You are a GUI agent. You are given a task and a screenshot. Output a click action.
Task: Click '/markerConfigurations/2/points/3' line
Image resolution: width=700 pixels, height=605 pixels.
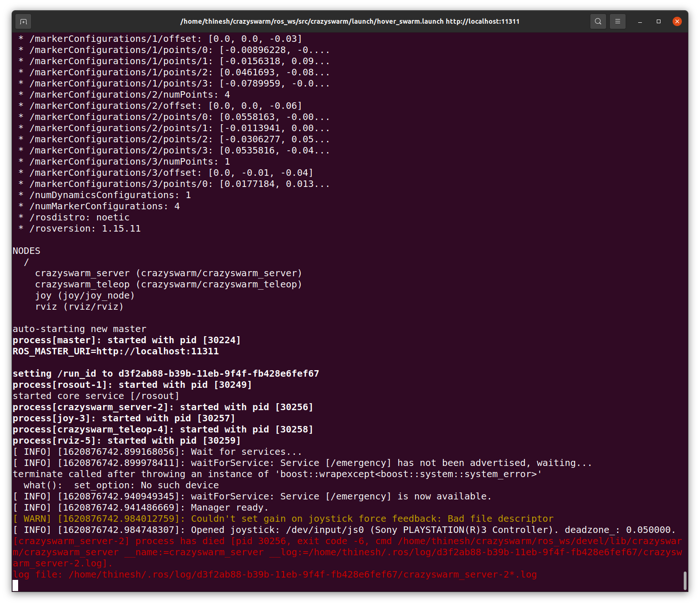(x=174, y=151)
